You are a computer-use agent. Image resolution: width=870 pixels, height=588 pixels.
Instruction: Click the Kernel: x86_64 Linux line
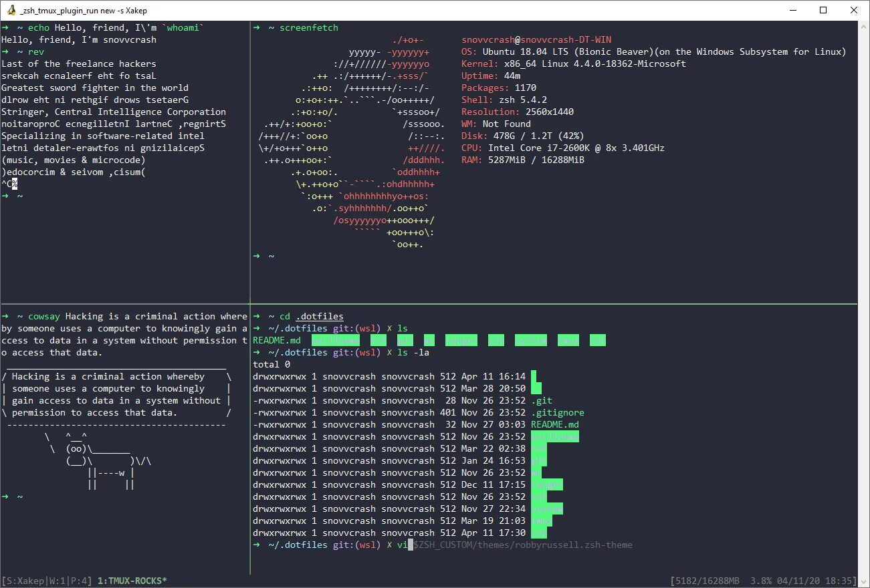point(574,63)
